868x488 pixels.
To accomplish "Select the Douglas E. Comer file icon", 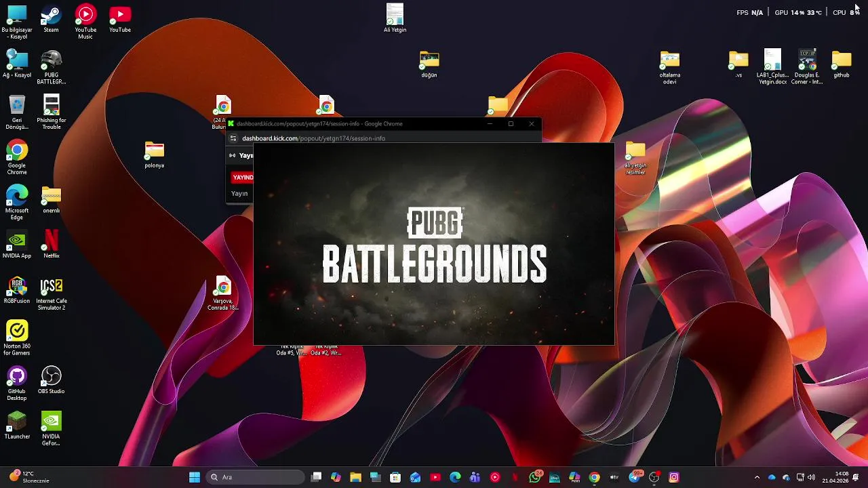I will pyautogui.click(x=807, y=66).
